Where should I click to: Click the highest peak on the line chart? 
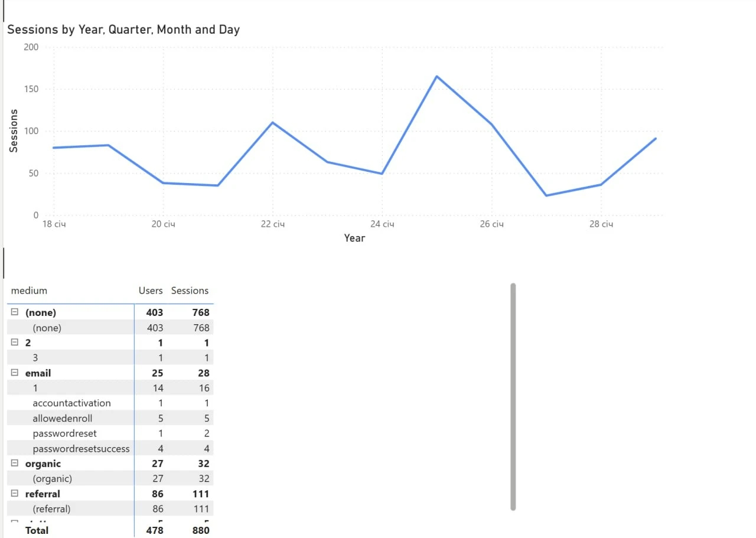436,76
